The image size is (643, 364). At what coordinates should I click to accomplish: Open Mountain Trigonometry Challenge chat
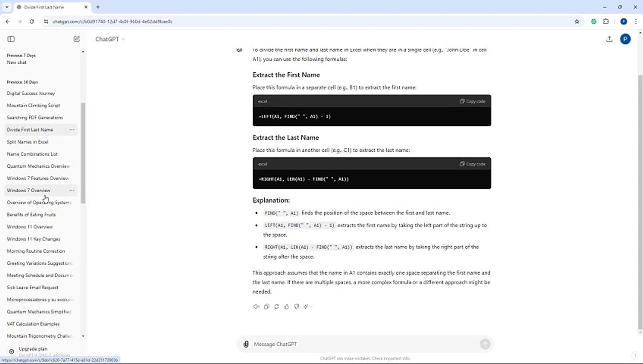[40, 336]
